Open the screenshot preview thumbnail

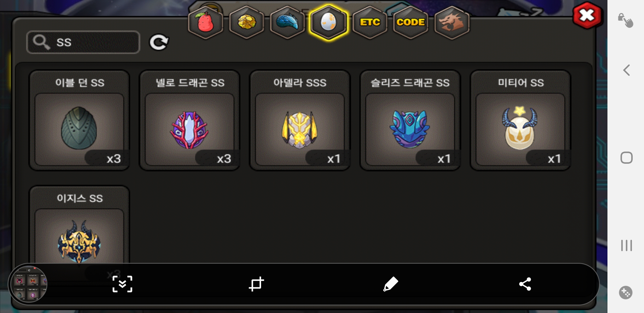[29, 284]
